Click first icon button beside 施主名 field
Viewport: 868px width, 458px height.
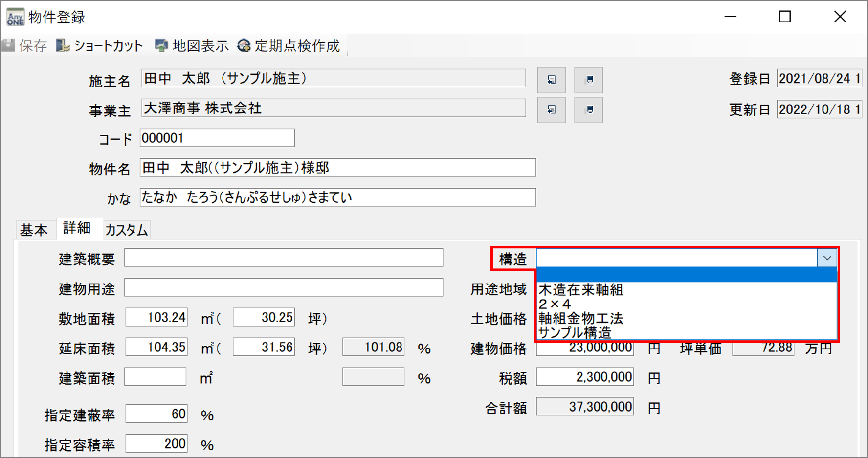click(x=551, y=80)
